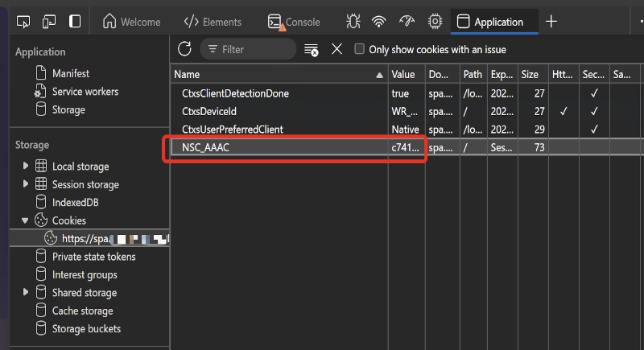
Task: Enable Only show cookies with an issue
Action: pyautogui.click(x=360, y=49)
